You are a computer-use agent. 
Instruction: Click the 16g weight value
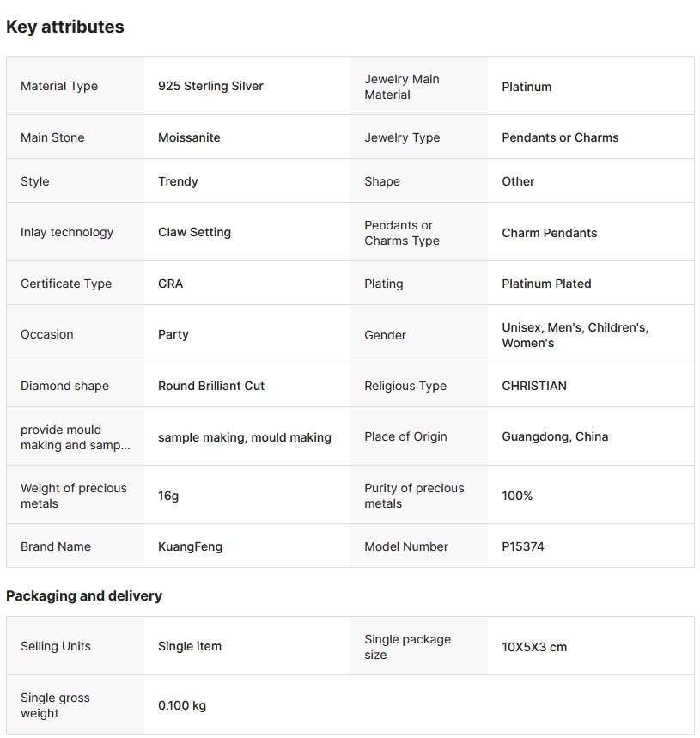pyautogui.click(x=168, y=496)
